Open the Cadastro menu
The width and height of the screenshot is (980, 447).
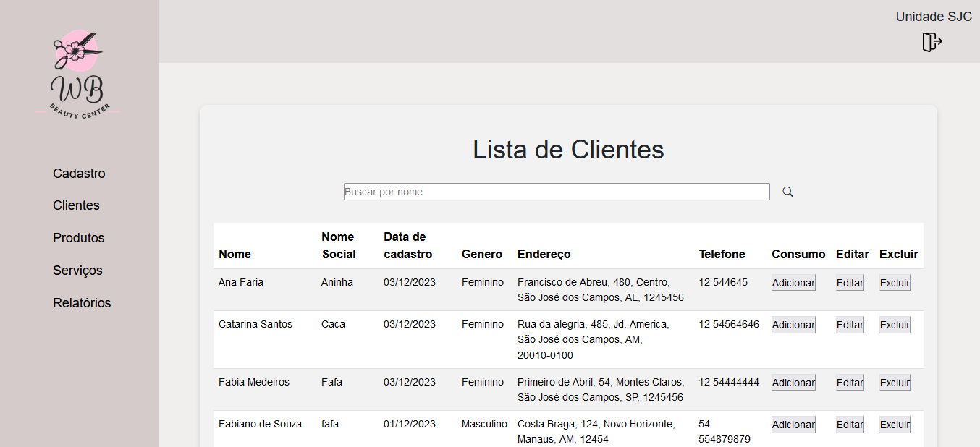coord(79,174)
